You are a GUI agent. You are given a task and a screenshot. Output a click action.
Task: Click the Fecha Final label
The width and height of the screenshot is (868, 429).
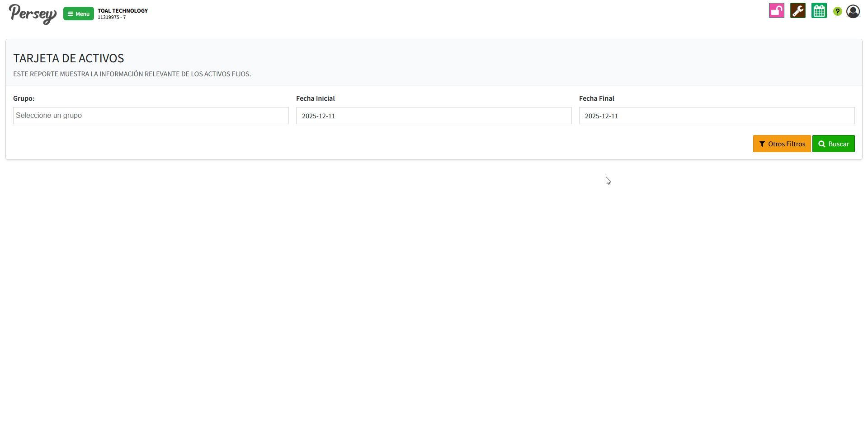point(596,98)
